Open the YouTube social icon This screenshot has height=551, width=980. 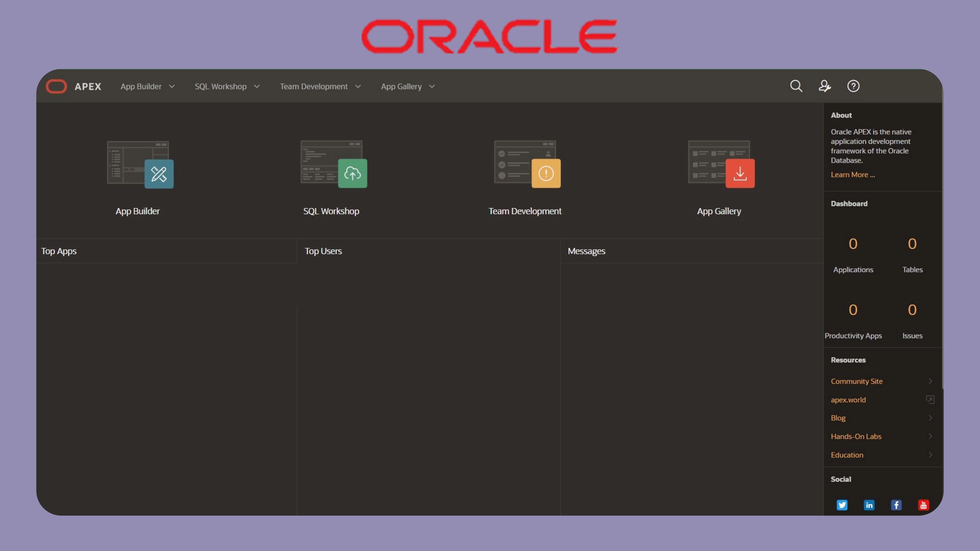[923, 505]
